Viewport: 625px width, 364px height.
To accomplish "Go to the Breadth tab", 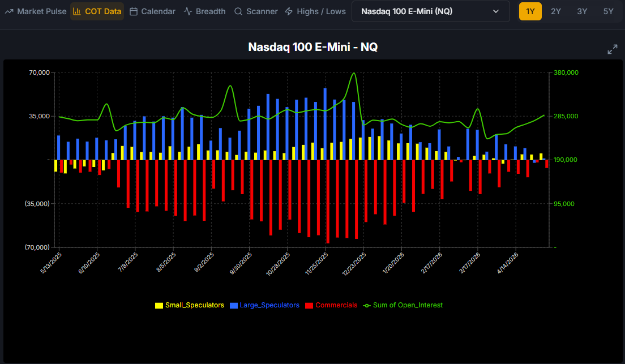I will [x=205, y=11].
